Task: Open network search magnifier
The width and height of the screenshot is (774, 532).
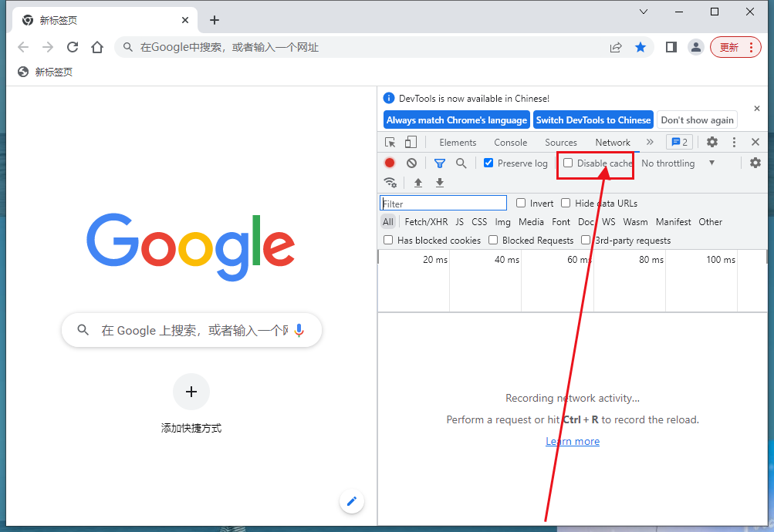Action: tap(461, 163)
